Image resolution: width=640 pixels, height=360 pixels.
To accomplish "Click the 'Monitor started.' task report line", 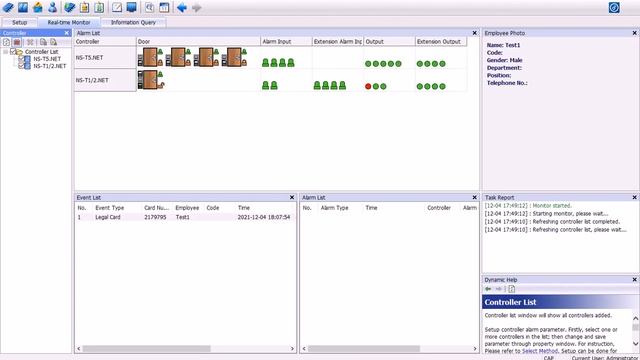I will (528, 206).
